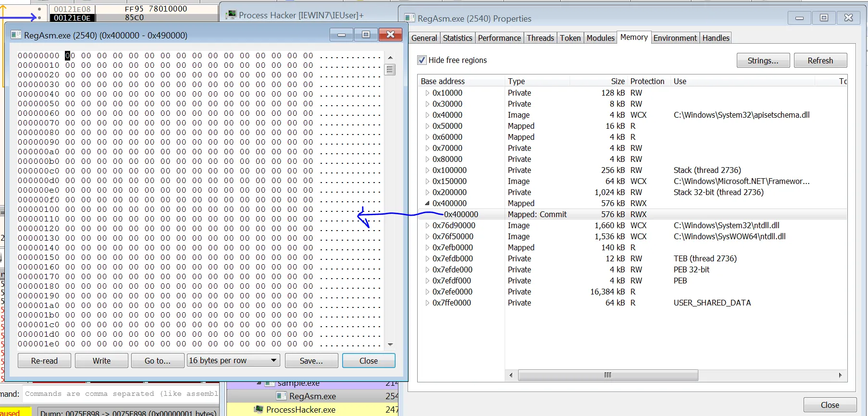Viewport: 868px width, 416px height.
Task: Click the memory list horizontal scrollbar thumb
Action: [608, 375]
